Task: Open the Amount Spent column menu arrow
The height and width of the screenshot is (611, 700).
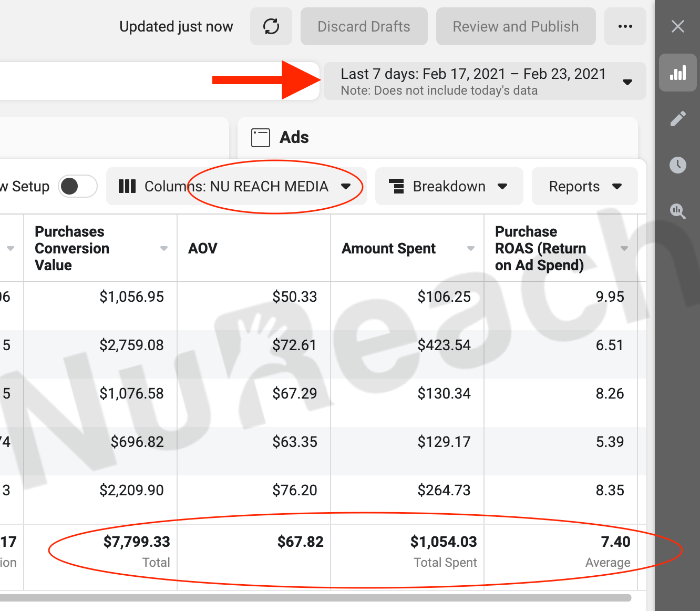Action: click(471, 248)
